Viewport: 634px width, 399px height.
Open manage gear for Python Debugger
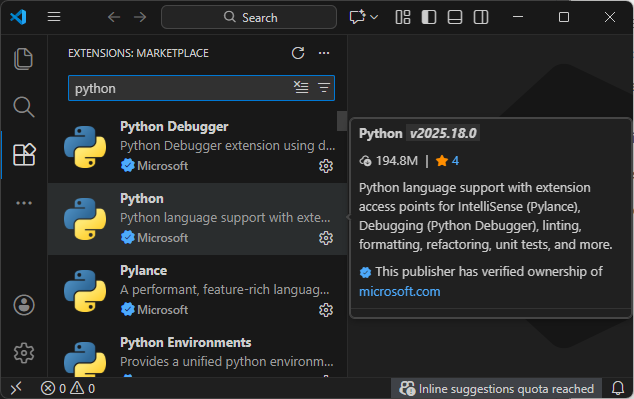pos(326,166)
